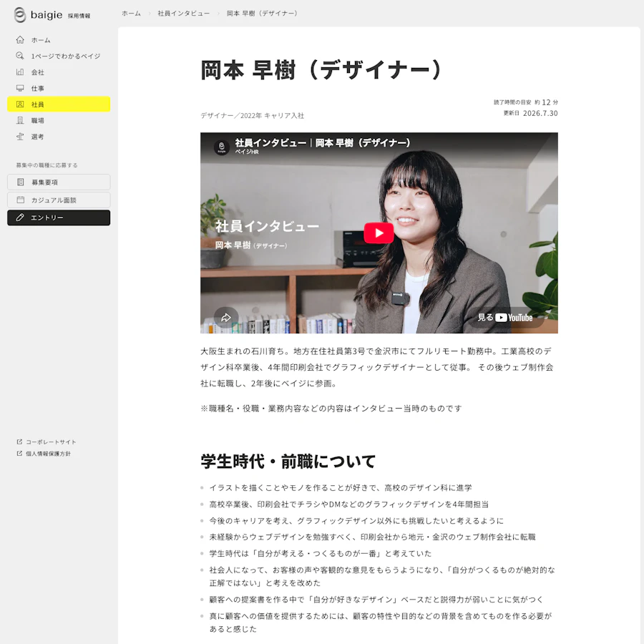Click the monitor icon next to 仕事
644x644 pixels.
point(20,88)
